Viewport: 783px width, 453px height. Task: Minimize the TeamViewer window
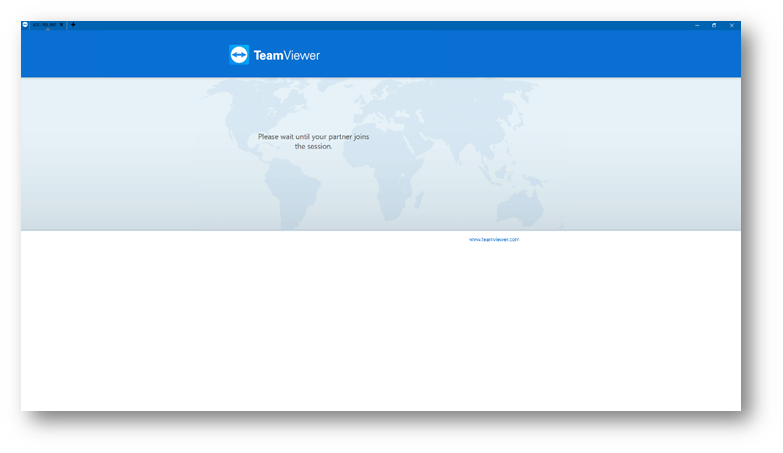pos(697,25)
